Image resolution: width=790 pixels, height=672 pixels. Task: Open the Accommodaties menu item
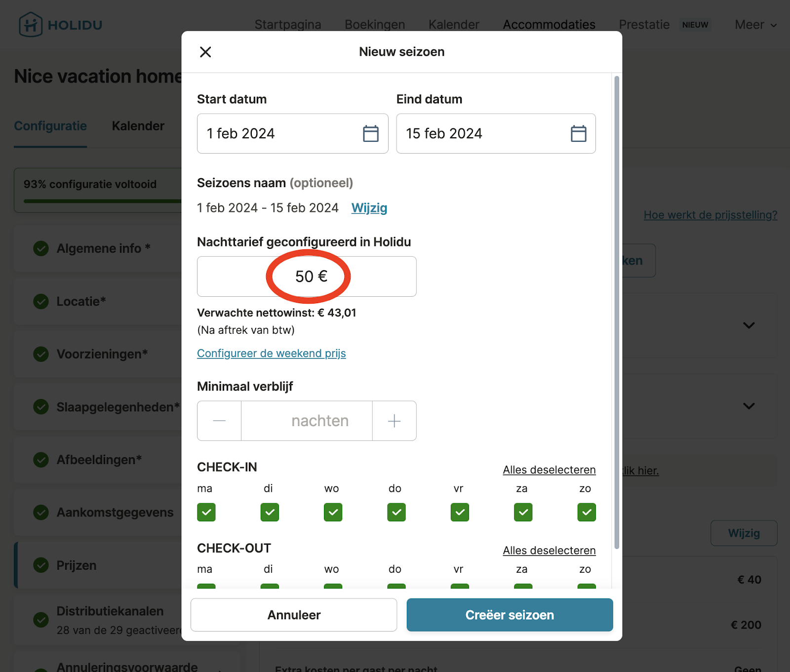pos(549,25)
